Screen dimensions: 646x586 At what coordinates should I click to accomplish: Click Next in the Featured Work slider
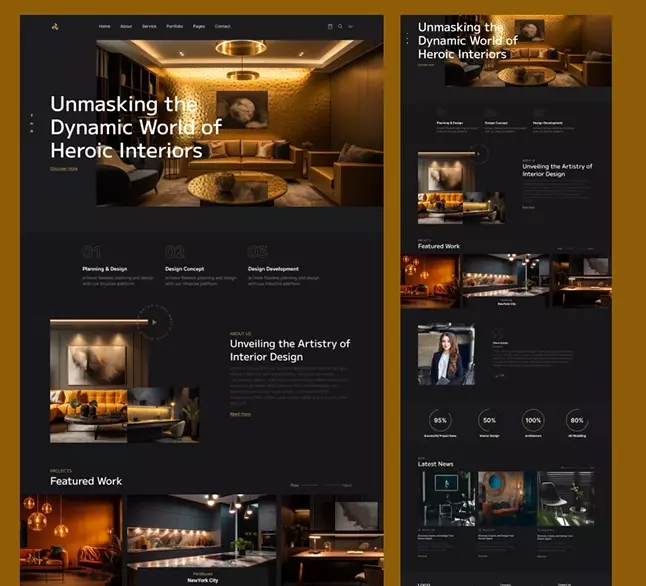[347, 485]
